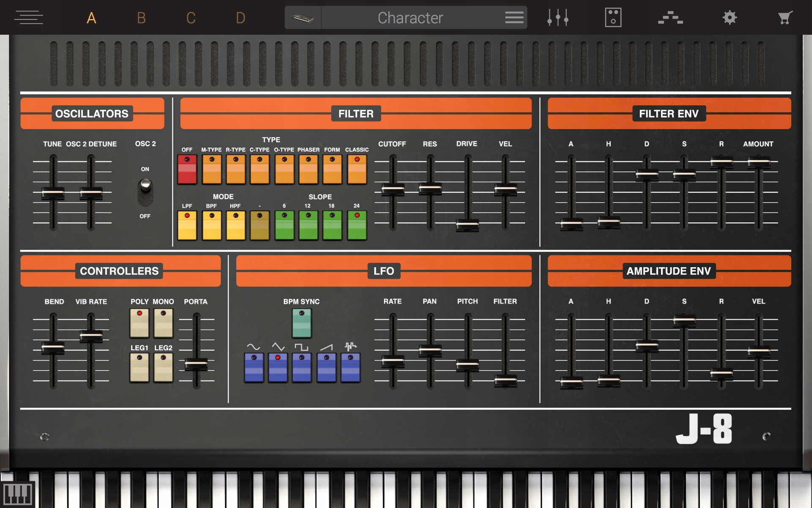Select the sine wave LFO button
Screen dimensions: 812x508
254,367
